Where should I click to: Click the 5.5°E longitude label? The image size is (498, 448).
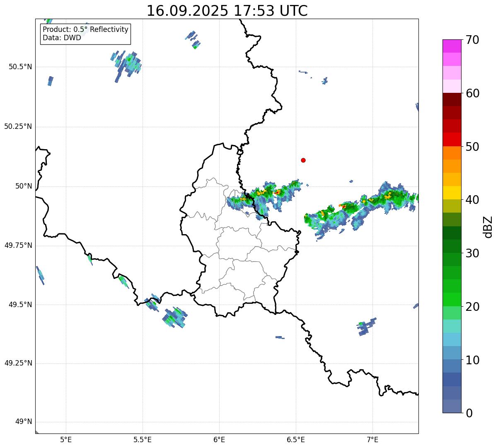143,440
